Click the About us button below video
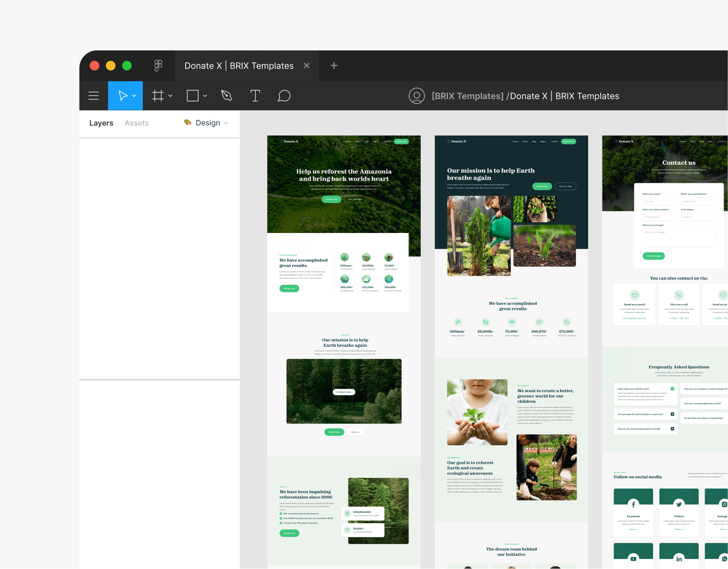Image resolution: width=728 pixels, height=569 pixels. pos(355,432)
